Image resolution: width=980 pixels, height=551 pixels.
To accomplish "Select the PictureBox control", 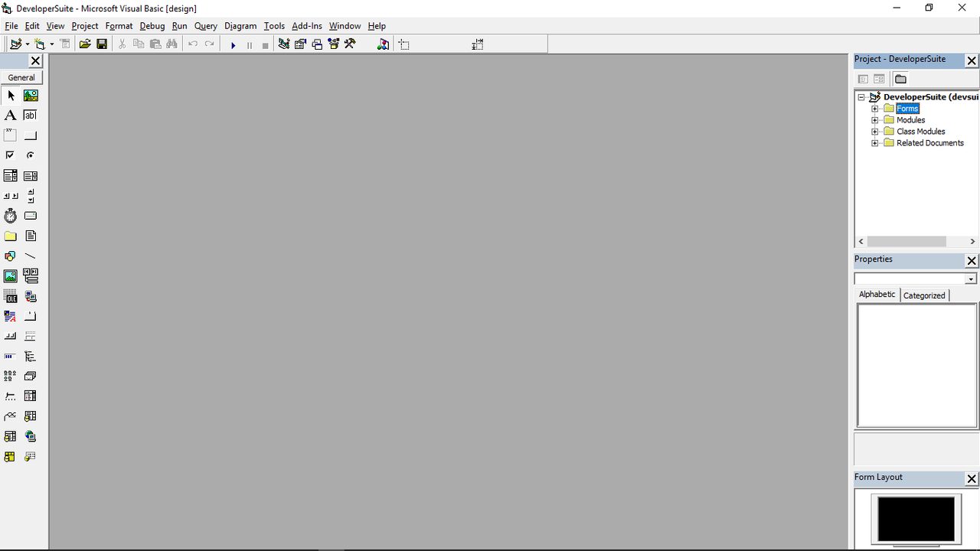I will click(x=31, y=96).
